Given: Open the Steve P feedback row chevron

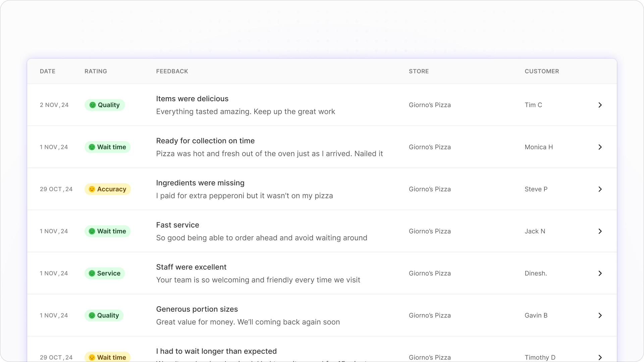Looking at the screenshot, I should pyautogui.click(x=600, y=189).
